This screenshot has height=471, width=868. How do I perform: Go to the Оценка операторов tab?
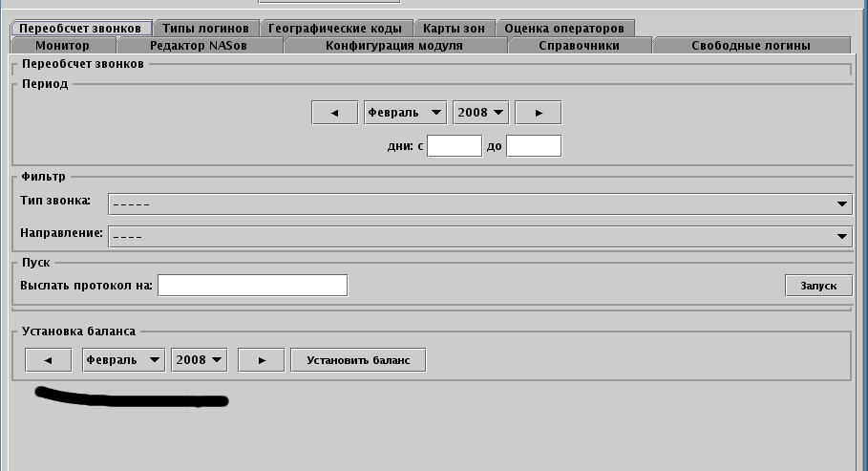click(564, 29)
